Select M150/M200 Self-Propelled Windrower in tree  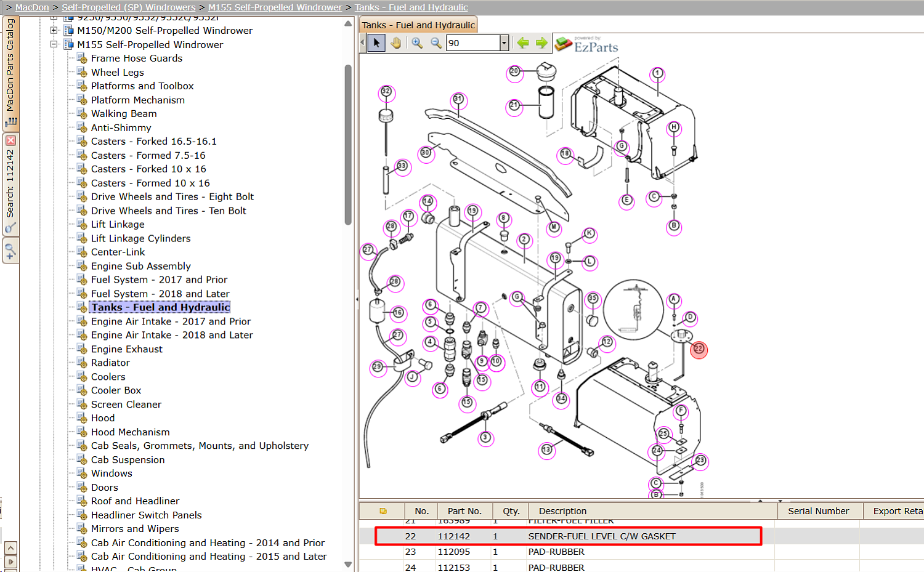coord(165,30)
